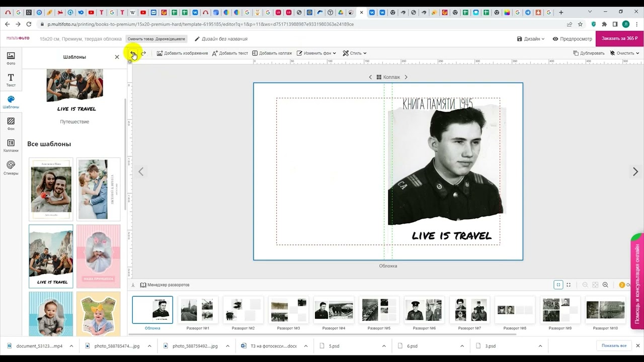The height and width of the screenshot is (362, 644).
Task: Select КНИГА ПАМЯТИ 1945 title on canvas
Action: click(x=438, y=104)
